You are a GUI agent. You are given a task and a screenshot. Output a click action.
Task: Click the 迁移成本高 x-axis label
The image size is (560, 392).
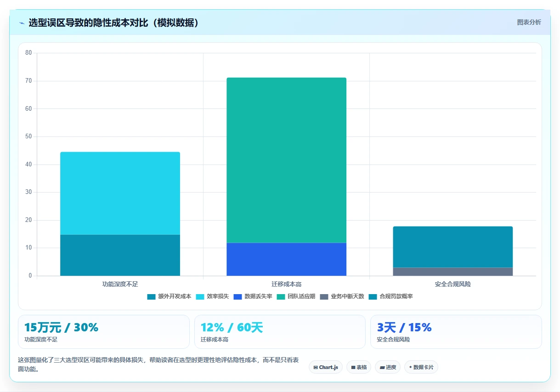coord(286,284)
